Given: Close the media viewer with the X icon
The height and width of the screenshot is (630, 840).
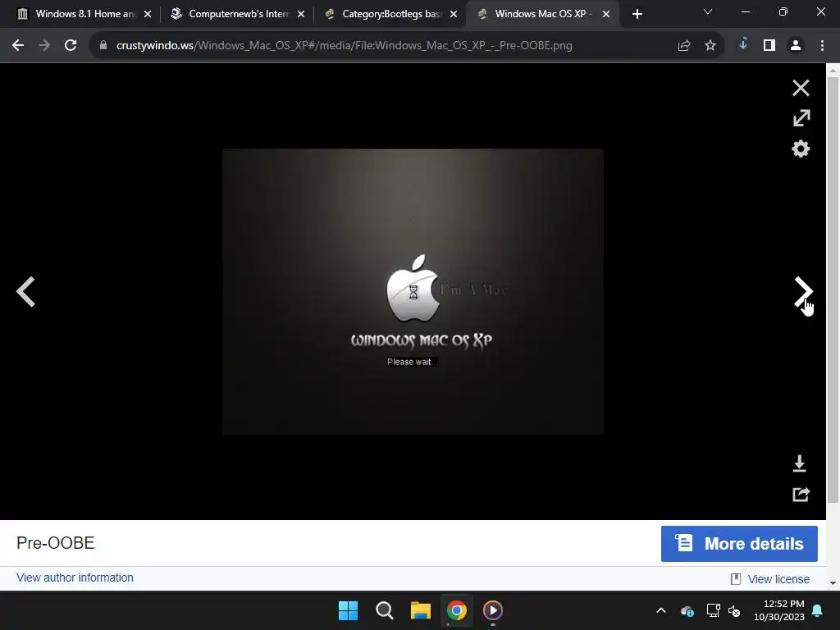Looking at the screenshot, I should point(801,88).
